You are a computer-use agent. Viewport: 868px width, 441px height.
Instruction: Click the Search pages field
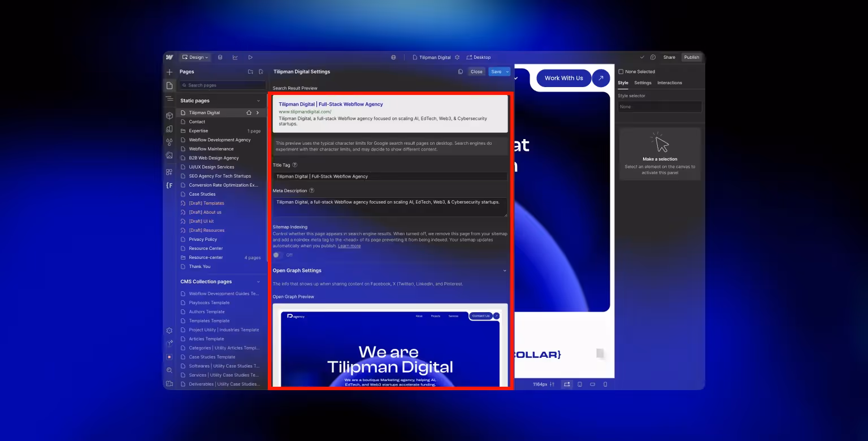tap(222, 85)
